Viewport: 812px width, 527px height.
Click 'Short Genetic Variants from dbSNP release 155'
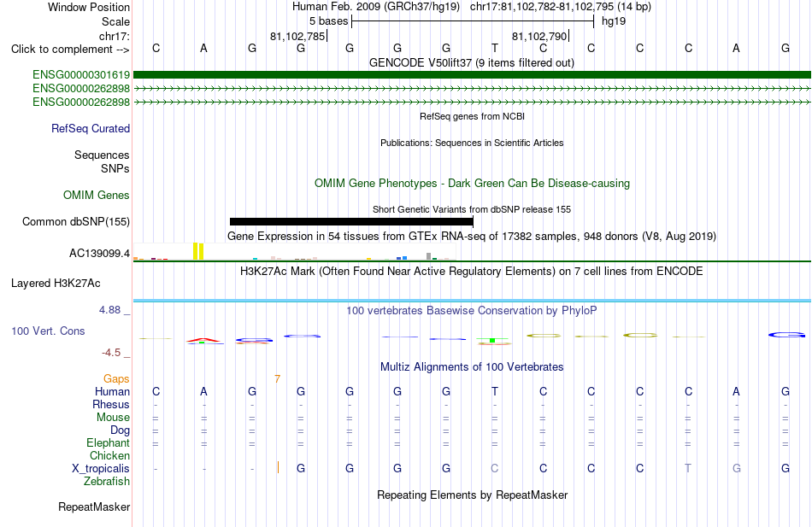tap(472, 209)
